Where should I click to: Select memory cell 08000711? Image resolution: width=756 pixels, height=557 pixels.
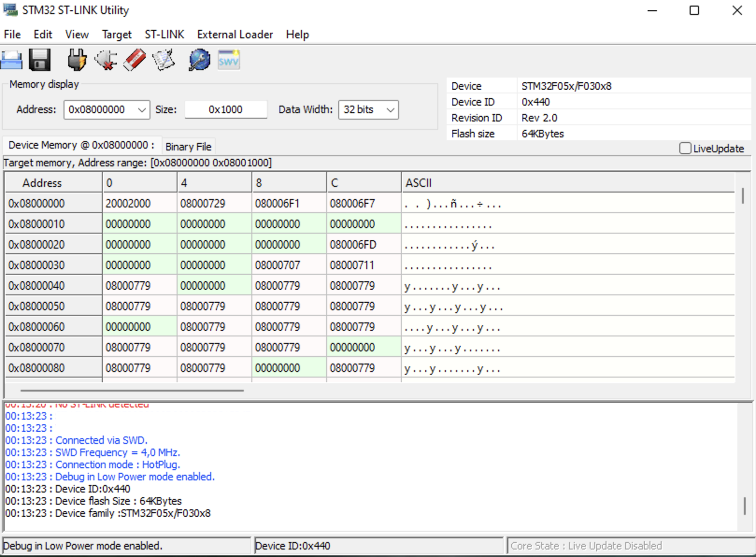[x=364, y=265]
